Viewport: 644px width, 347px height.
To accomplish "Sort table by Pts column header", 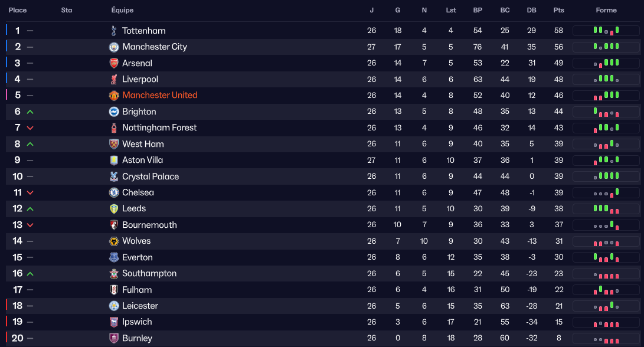I will click(x=558, y=10).
